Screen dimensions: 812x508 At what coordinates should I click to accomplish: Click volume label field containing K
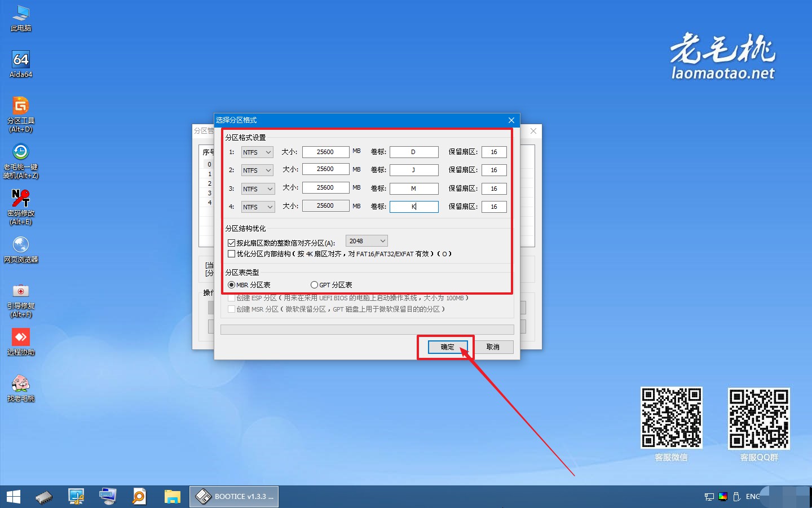414,207
